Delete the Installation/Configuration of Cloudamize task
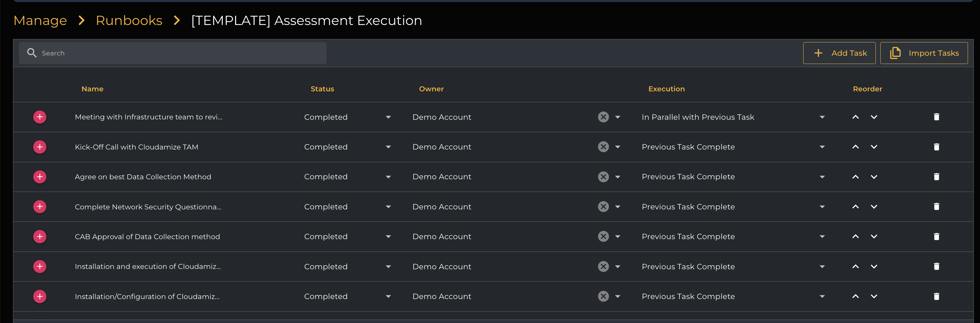The width and height of the screenshot is (980, 323). pos(936,296)
